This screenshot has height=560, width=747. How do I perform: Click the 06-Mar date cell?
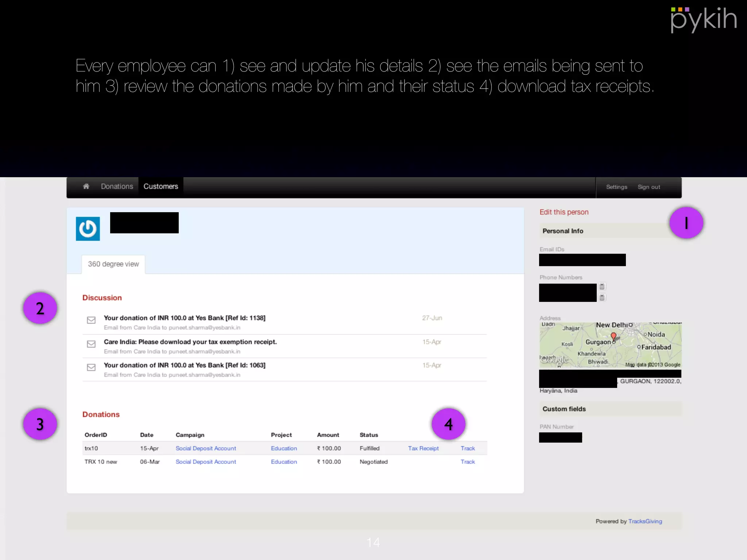[150, 462]
